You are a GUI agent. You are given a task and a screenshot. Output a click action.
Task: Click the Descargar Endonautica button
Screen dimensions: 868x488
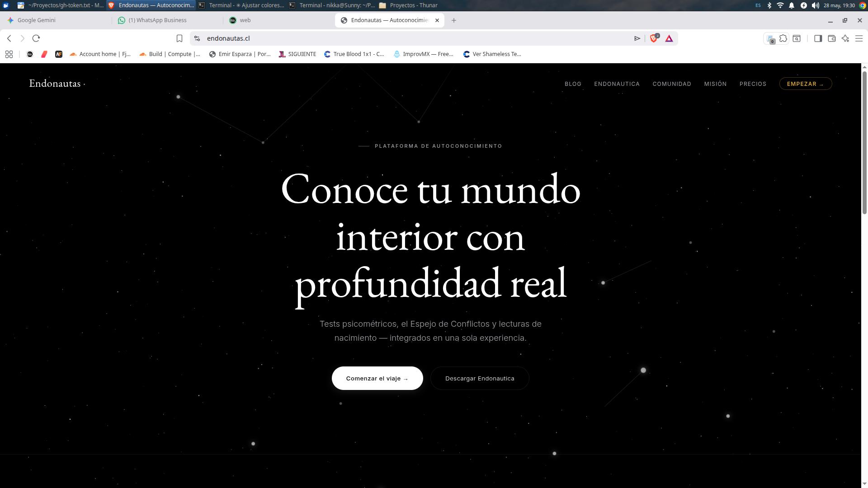point(480,378)
